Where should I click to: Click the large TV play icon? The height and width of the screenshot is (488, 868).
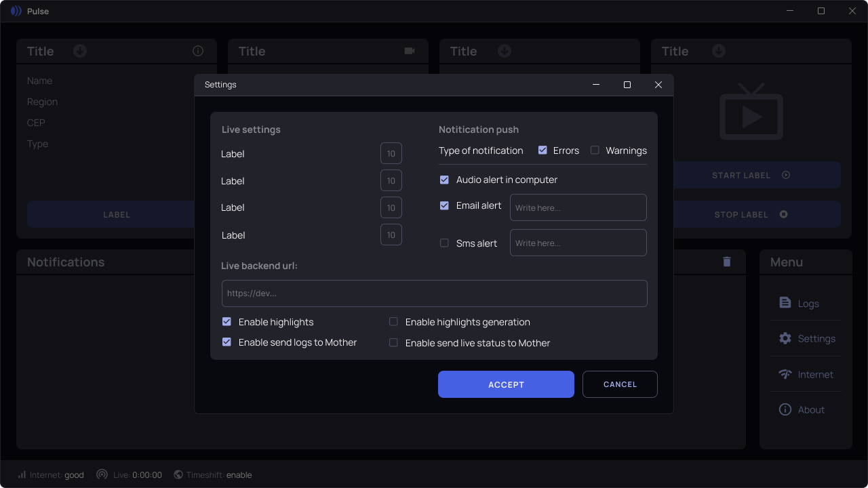751,111
